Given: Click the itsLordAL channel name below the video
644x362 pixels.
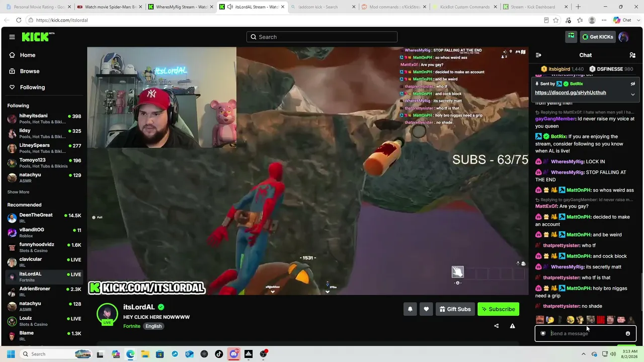Looking at the screenshot, I should click(x=139, y=307).
